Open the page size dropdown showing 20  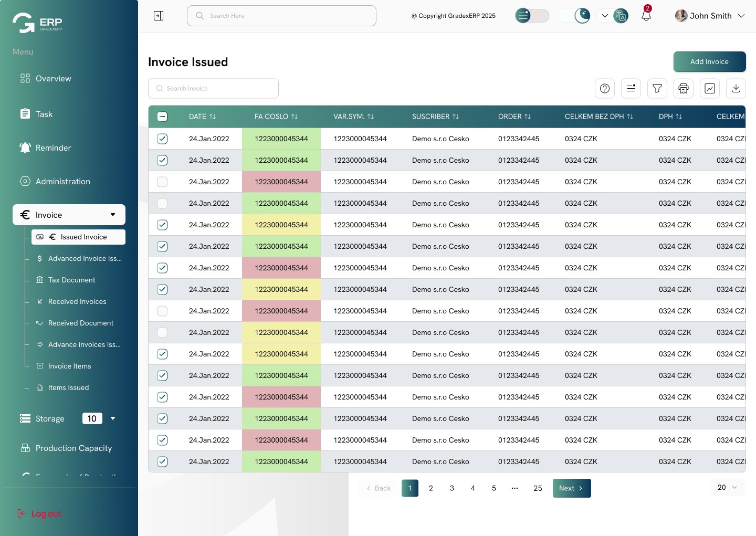(728, 487)
